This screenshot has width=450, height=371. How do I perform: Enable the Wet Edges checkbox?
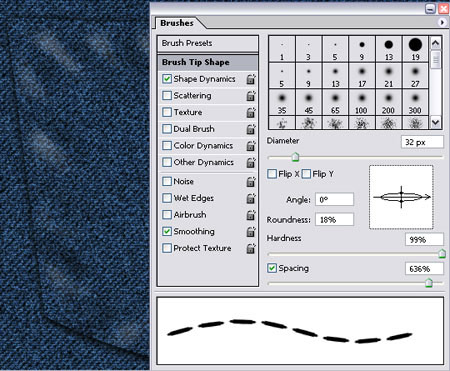pyautogui.click(x=167, y=198)
